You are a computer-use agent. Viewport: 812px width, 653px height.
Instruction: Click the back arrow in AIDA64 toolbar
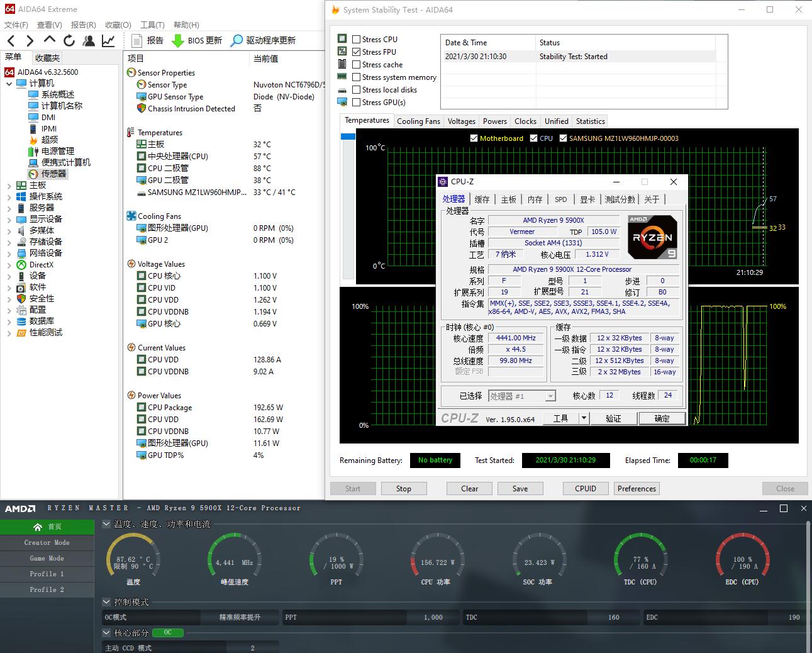11,41
